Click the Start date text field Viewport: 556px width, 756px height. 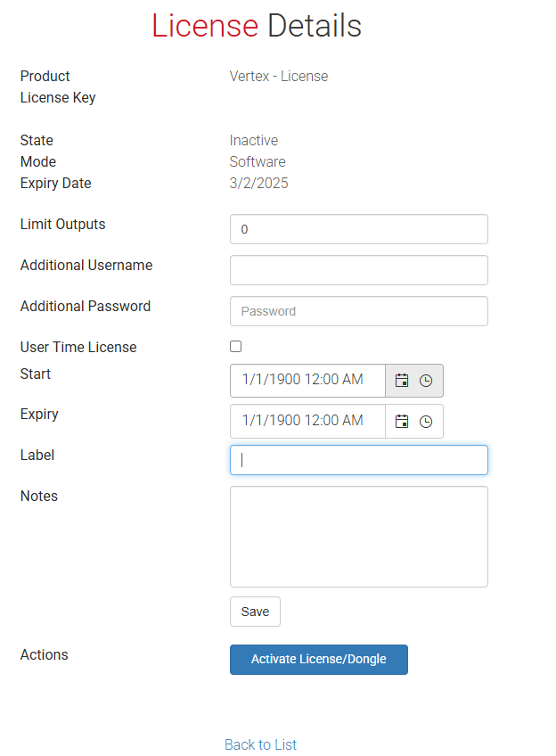pyautogui.click(x=307, y=380)
